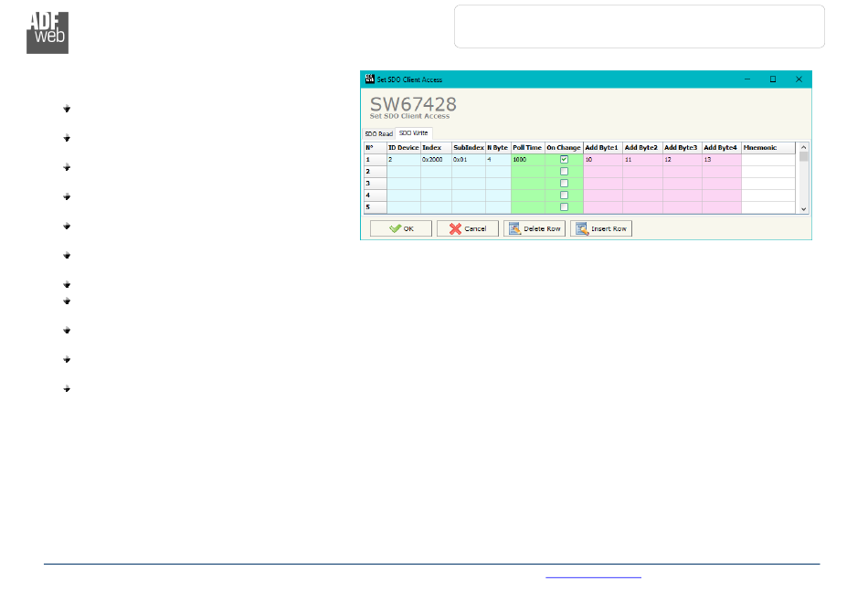Select row 3 by its number header
Screen dimensions: 868x602
coord(375,183)
